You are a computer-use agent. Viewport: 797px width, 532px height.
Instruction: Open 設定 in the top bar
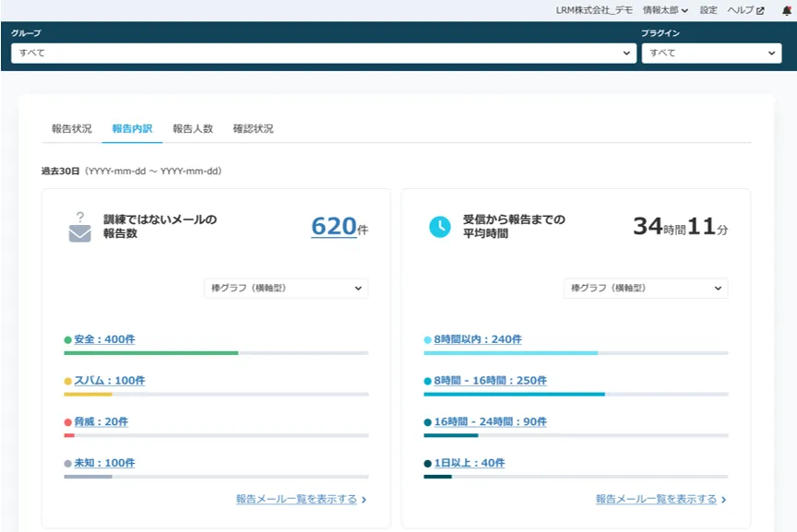click(709, 11)
